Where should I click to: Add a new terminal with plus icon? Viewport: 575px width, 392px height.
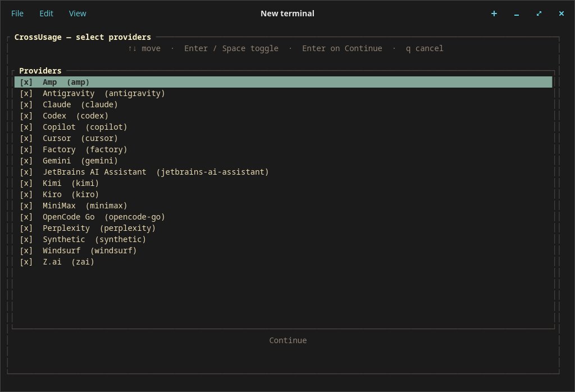pos(494,13)
